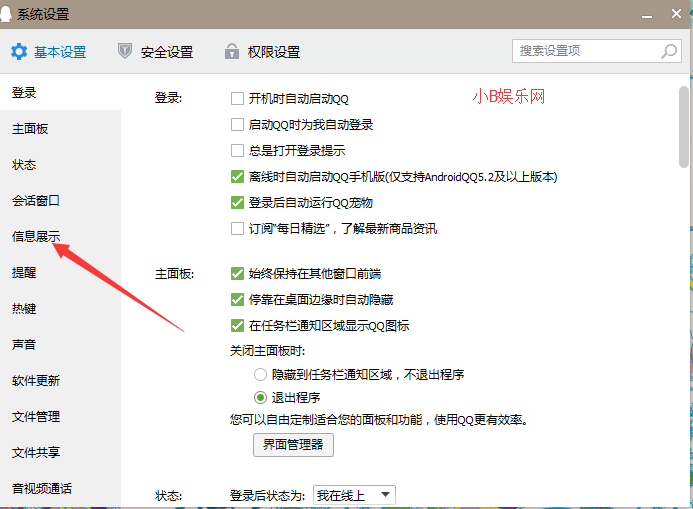Screen dimensions: 693x509
Task: Select 文件共享 in the sidebar
Action: click(x=60, y=452)
